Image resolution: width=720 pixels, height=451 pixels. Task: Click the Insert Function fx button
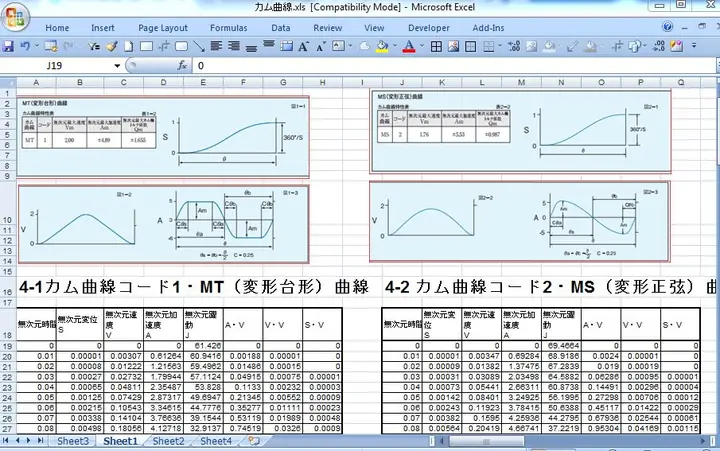coord(182,66)
